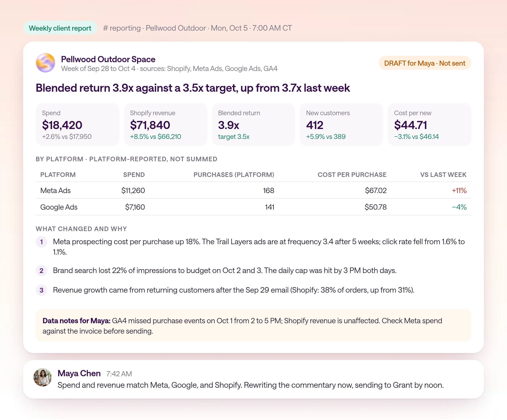Click the +8.5% vs $66,210 comparison
507x420 pixels.
coord(156,137)
